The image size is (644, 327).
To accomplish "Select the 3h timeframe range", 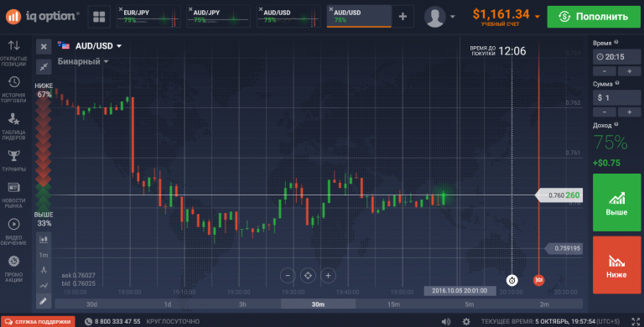I will coord(242,304).
